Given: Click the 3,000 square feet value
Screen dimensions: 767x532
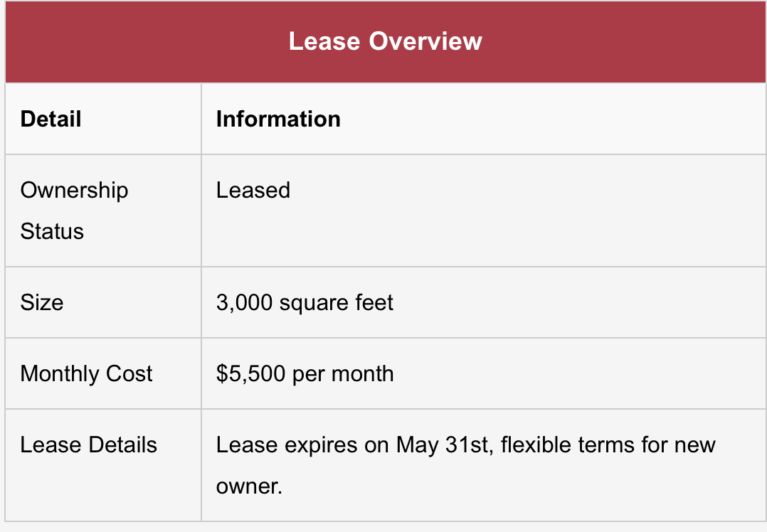Looking at the screenshot, I should (x=305, y=303).
